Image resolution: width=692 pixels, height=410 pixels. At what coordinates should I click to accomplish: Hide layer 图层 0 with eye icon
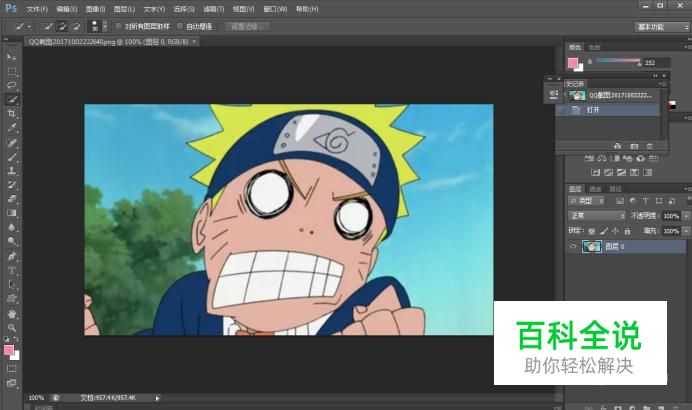573,246
